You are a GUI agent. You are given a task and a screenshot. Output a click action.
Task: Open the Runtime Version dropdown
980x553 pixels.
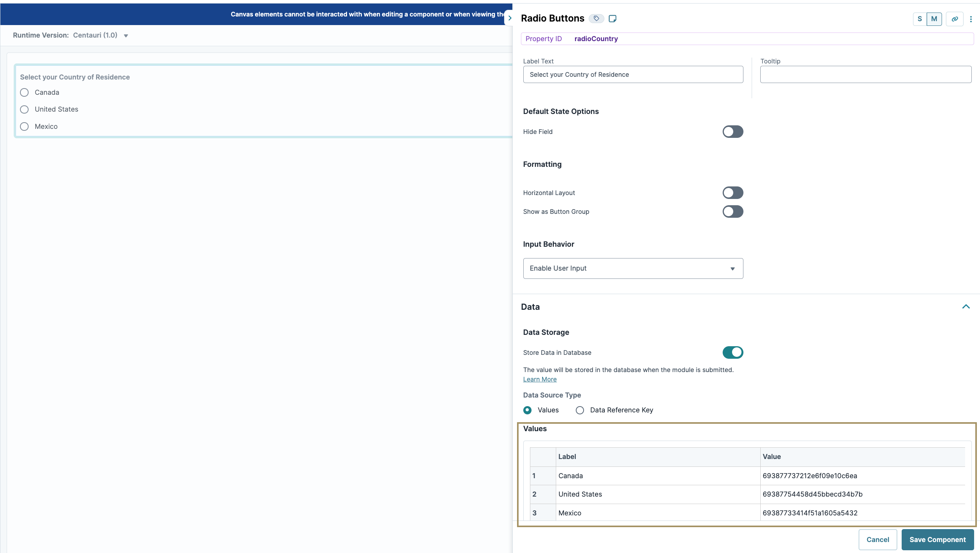(x=125, y=35)
